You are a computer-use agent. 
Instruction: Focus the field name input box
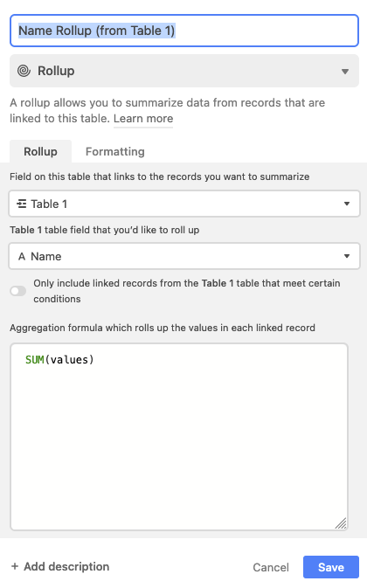(x=184, y=31)
